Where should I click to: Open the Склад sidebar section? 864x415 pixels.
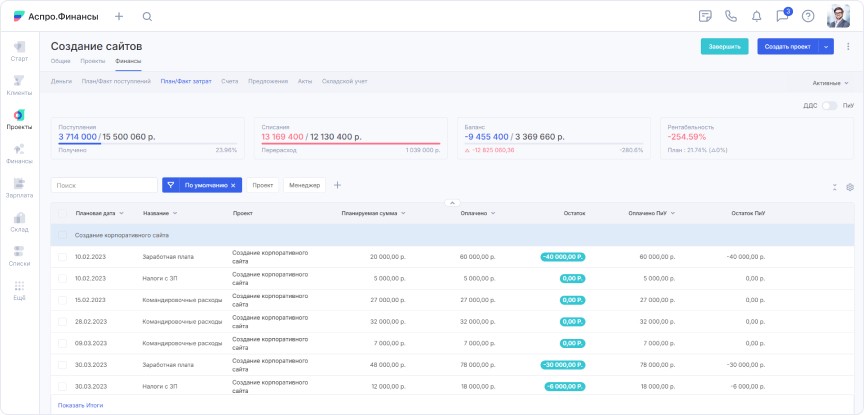click(x=19, y=222)
